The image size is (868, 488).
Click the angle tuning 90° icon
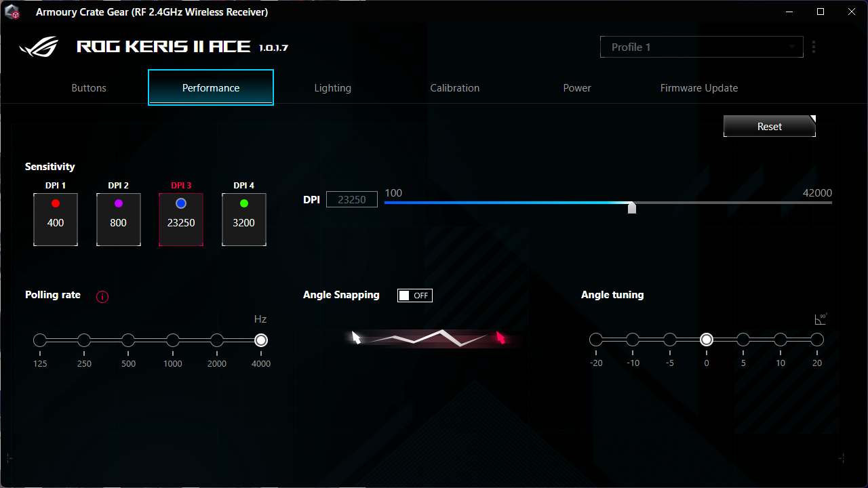point(821,319)
